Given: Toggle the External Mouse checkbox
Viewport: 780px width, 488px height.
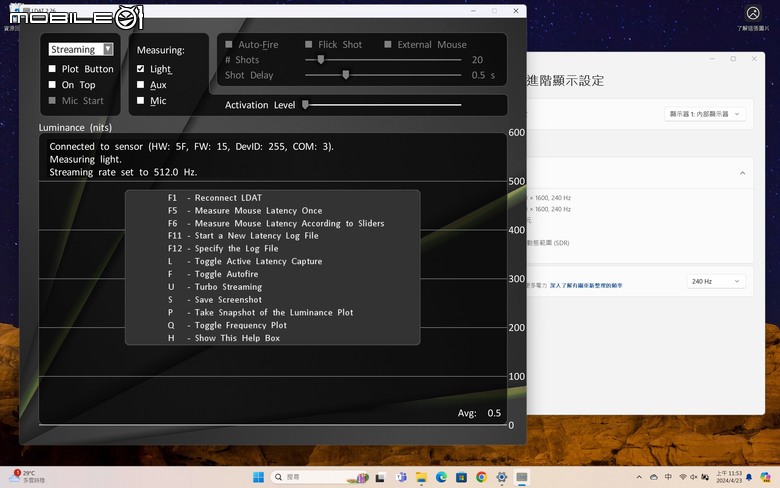Looking at the screenshot, I should coord(388,44).
